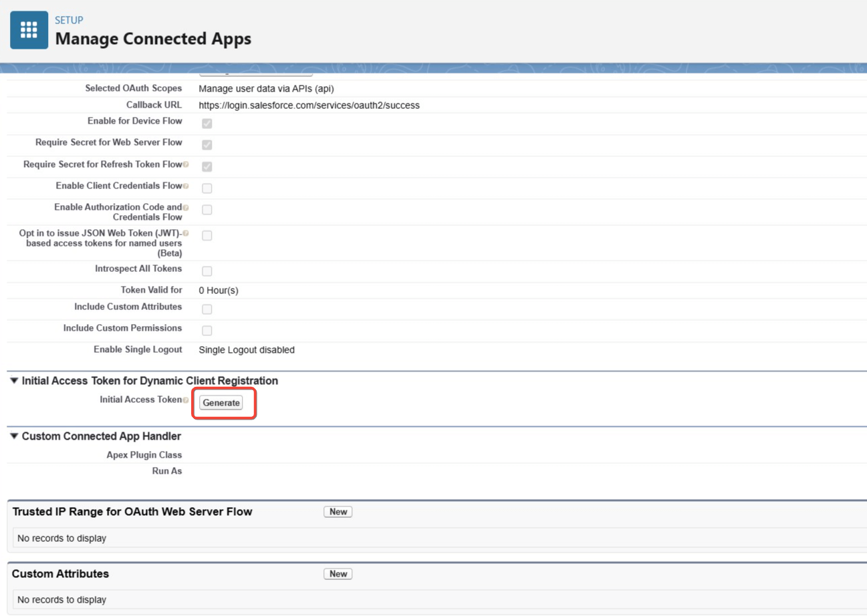Image resolution: width=867 pixels, height=616 pixels.
Task: Click help icon next to JWT-based access tokens option
Action: (x=186, y=233)
